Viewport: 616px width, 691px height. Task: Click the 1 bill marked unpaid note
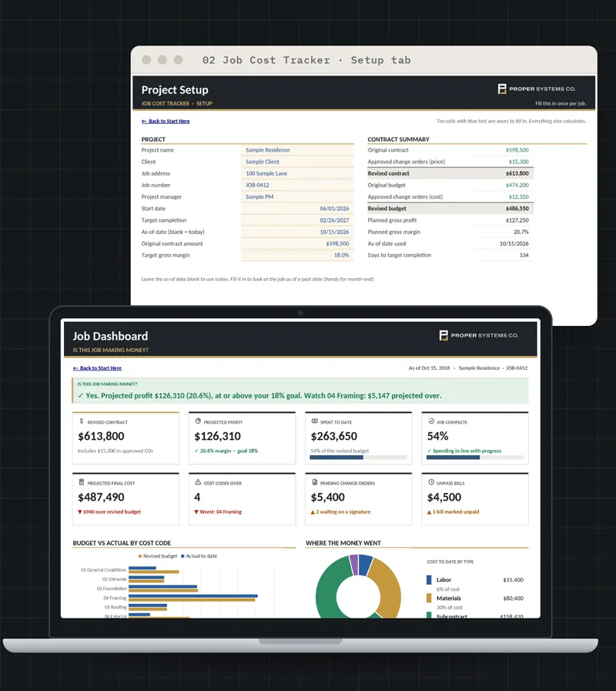coord(453,512)
